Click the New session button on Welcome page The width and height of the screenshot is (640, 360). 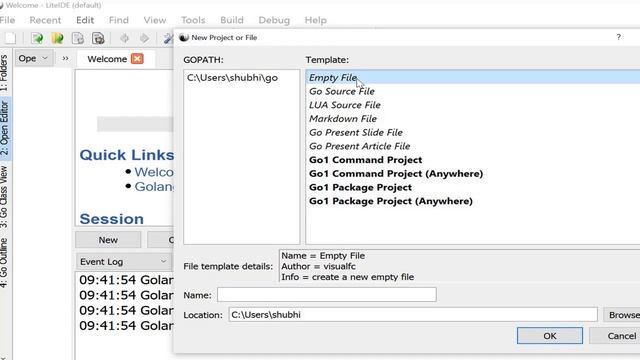108,240
